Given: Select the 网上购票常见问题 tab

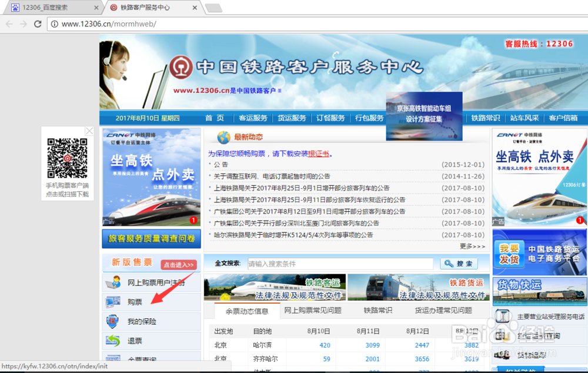Looking at the screenshot, I should [x=312, y=310].
